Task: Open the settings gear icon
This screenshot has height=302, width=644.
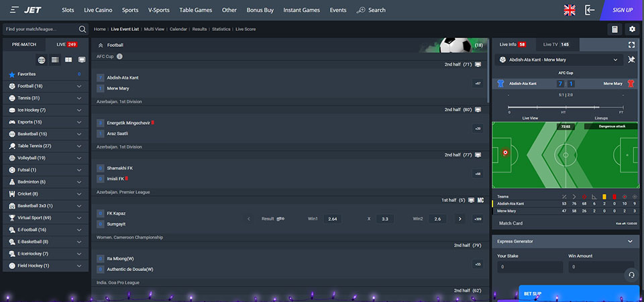Action: (632, 29)
